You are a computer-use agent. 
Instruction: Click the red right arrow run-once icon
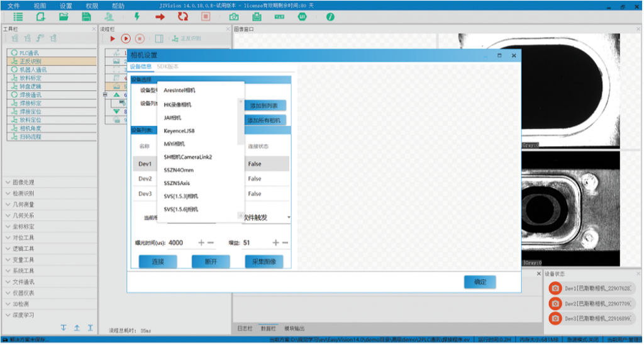coord(160,17)
